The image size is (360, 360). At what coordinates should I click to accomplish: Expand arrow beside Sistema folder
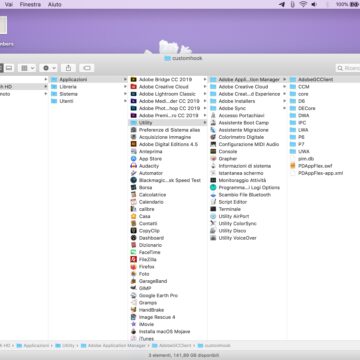[x=125, y=94]
